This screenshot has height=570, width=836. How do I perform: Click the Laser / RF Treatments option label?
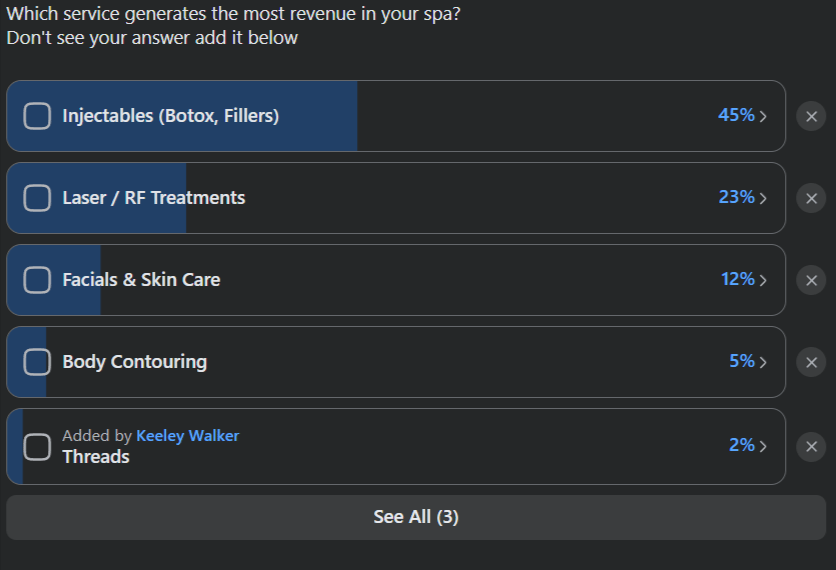153,198
